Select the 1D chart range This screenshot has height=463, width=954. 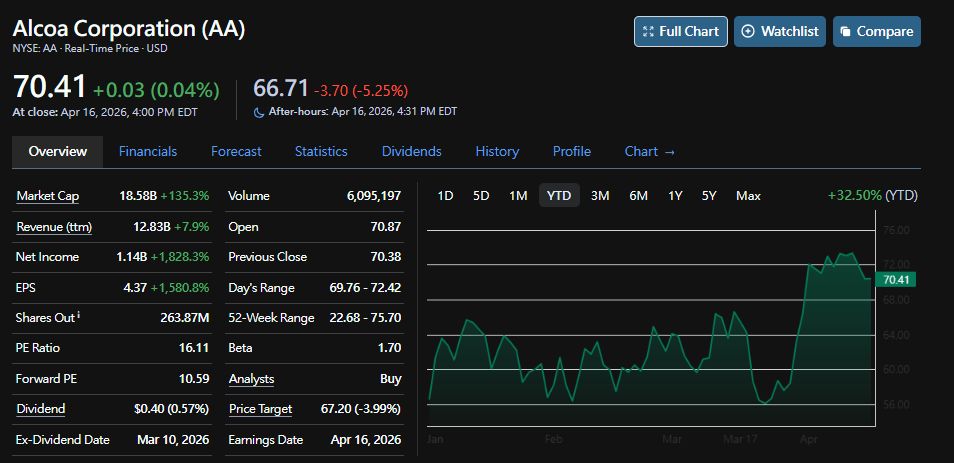[x=446, y=196]
